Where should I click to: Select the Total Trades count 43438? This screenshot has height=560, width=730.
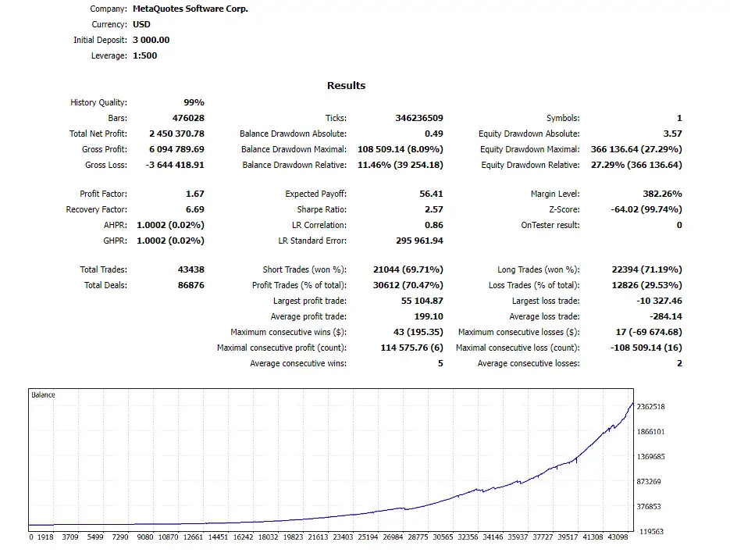191,269
